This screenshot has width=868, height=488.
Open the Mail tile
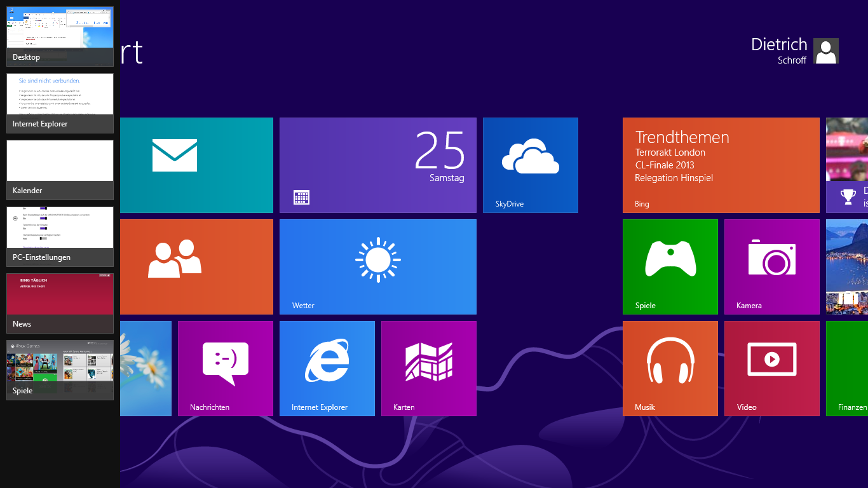click(196, 165)
